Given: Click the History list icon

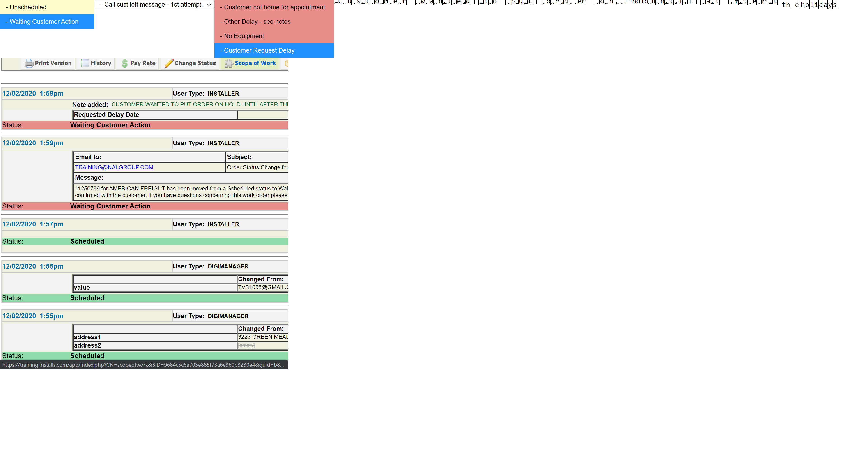Looking at the screenshot, I should tap(85, 63).
